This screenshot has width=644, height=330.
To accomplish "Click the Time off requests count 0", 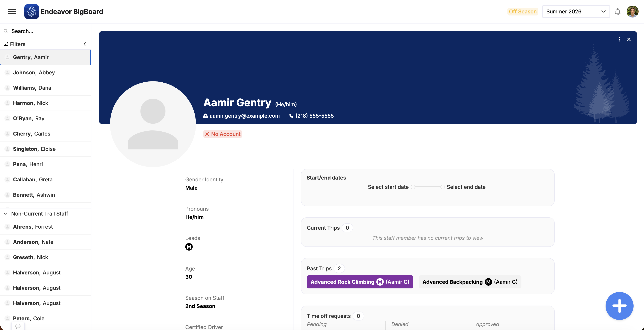I will tap(358, 316).
